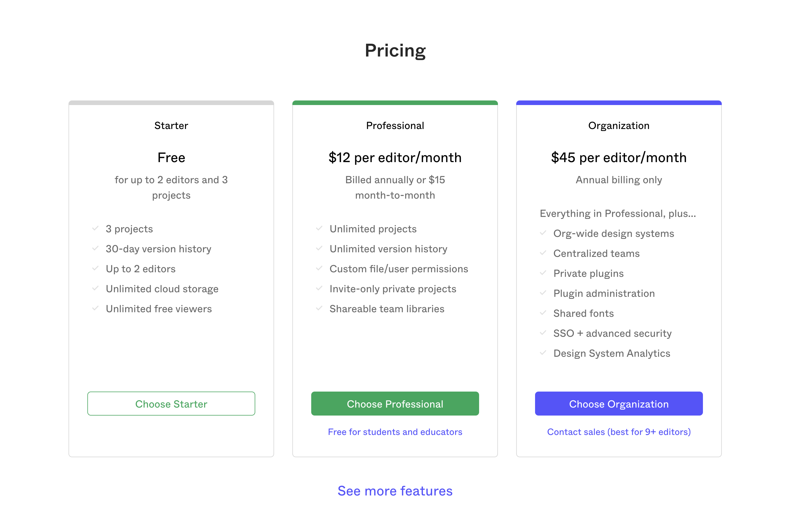The height and width of the screenshot is (524, 812).
Task: Click checkmark beside SSO + advanced security
Action: click(543, 333)
